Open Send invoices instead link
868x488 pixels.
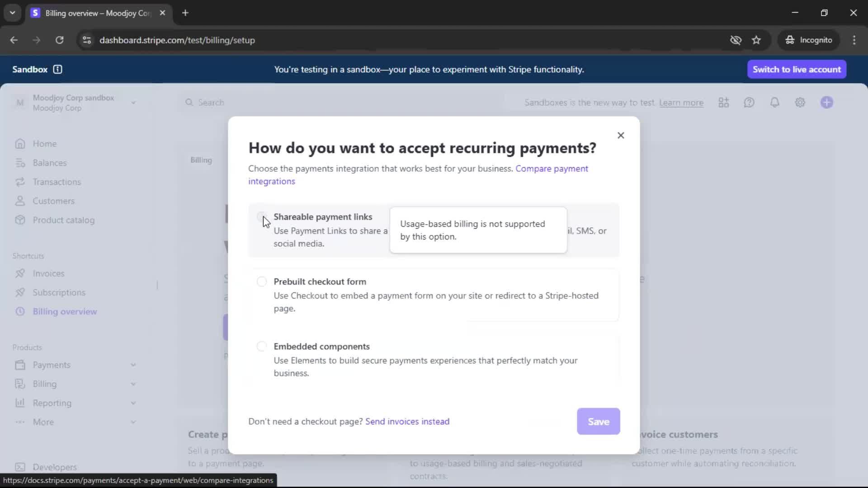[407, 422]
